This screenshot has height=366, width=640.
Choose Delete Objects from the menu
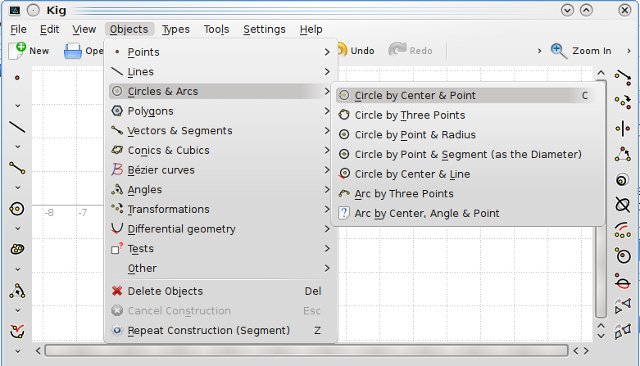[x=220, y=291]
